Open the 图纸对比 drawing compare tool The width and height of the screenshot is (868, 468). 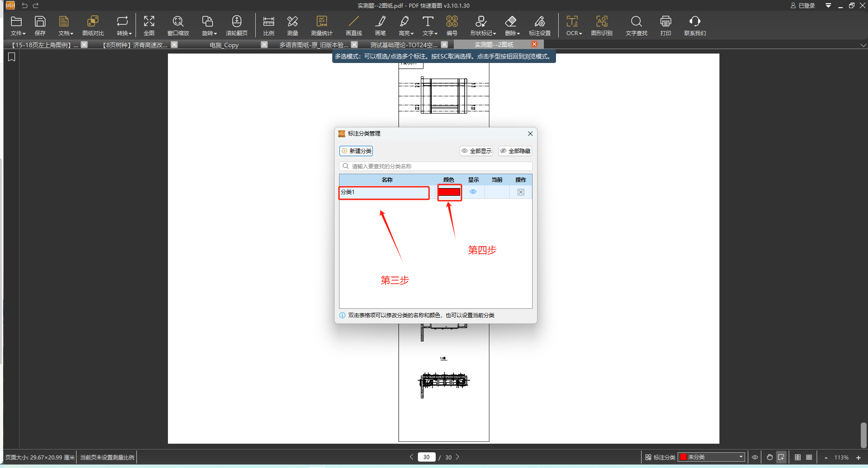coord(93,26)
